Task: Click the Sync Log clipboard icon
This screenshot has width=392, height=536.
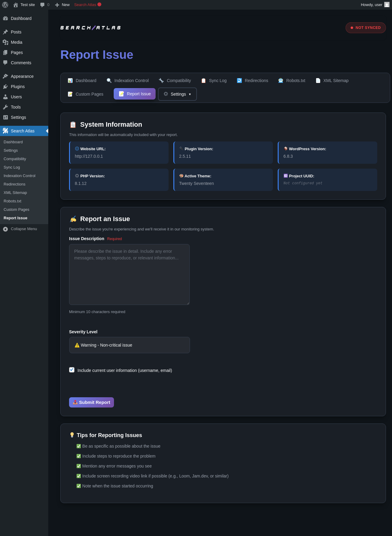Action: pos(204,81)
